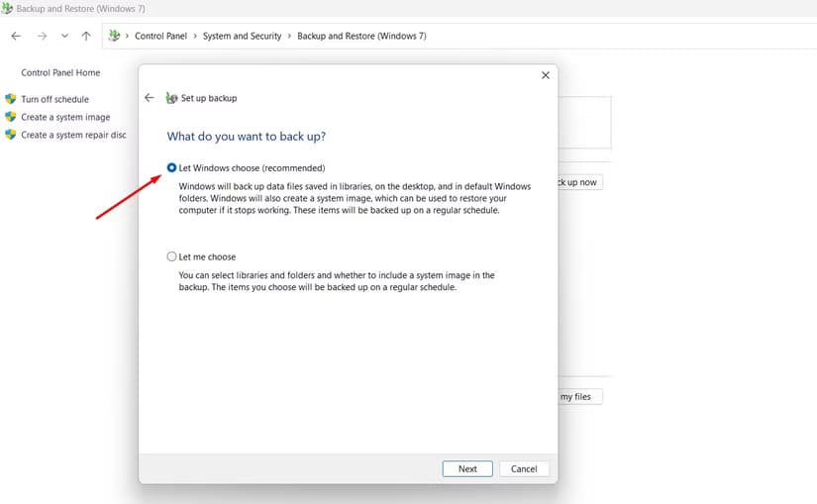Image resolution: width=817 pixels, height=504 pixels.
Task: Navigate forward in Control Panel window
Action: pyautogui.click(x=43, y=36)
